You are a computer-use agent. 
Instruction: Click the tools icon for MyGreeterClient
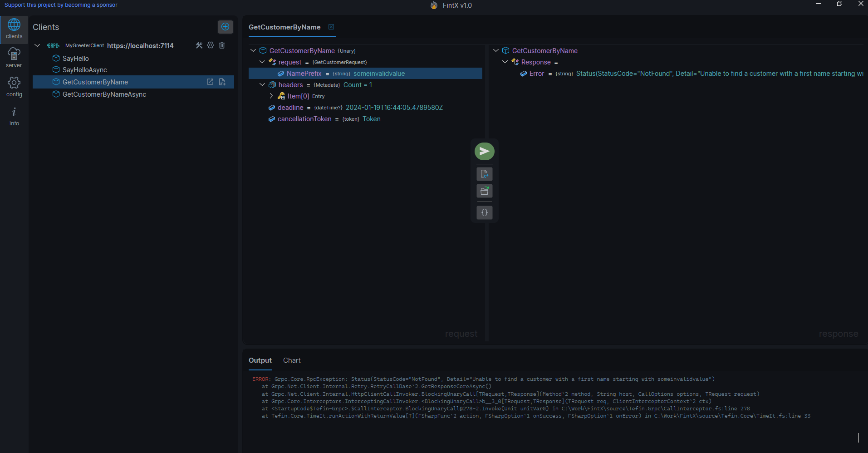click(199, 45)
